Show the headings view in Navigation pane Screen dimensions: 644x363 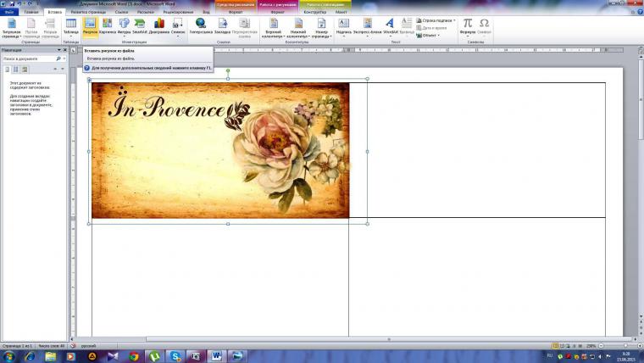pos(7,70)
